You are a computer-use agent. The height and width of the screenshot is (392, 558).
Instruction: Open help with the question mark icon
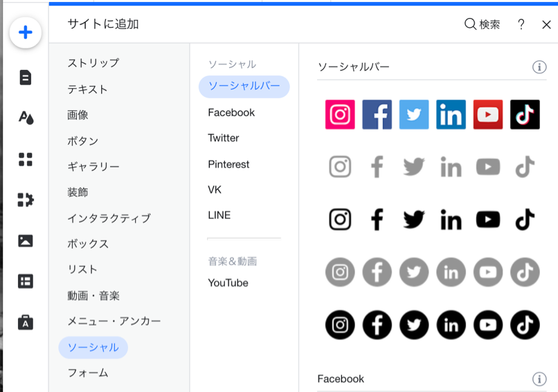(521, 24)
